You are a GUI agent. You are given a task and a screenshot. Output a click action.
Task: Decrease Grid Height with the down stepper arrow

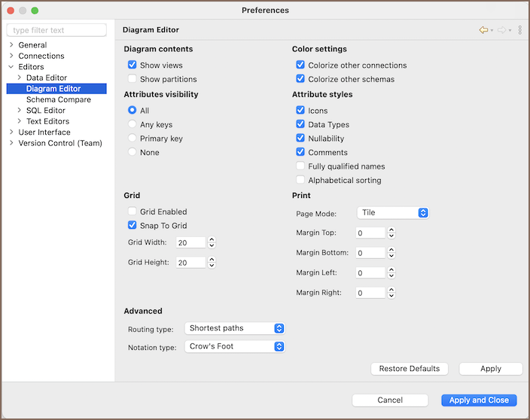point(212,266)
